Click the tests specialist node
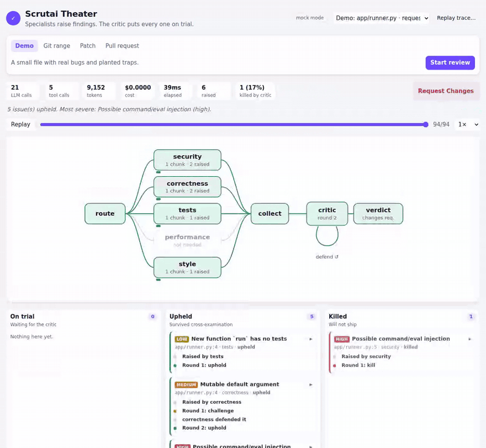The height and width of the screenshot is (448, 486). click(x=187, y=214)
